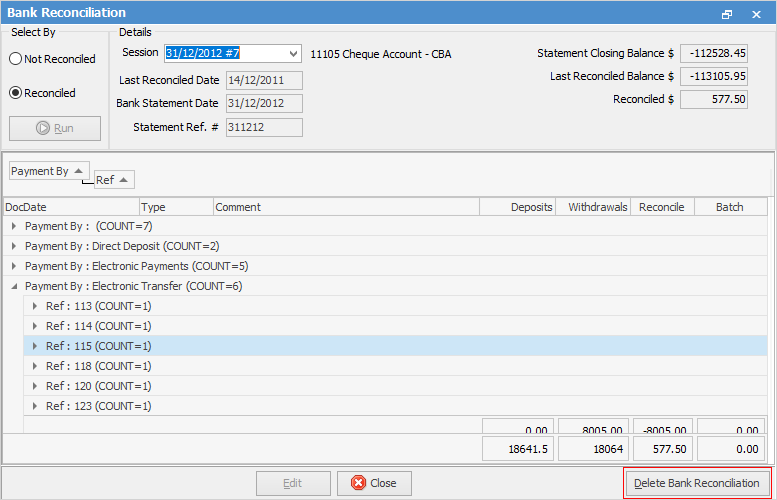Restore down the Bank Reconciliation window
Screen dimensions: 777x500
pyautogui.click(x=727, y=14)
